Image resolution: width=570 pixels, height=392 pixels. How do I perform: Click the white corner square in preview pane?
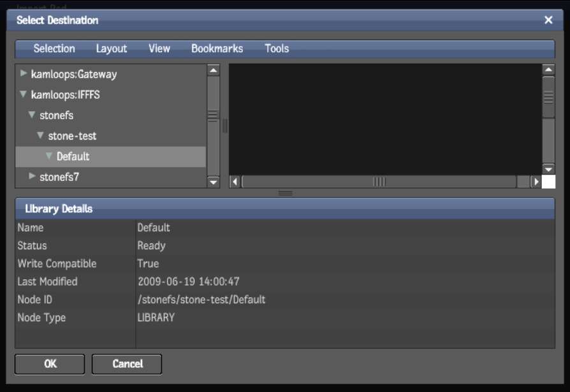[x=548, y=182]
